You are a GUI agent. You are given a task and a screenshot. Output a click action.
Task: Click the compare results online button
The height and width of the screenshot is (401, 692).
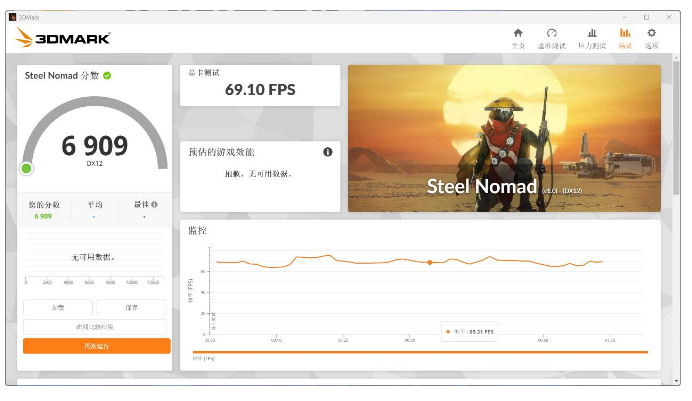[x=96, y=327]
